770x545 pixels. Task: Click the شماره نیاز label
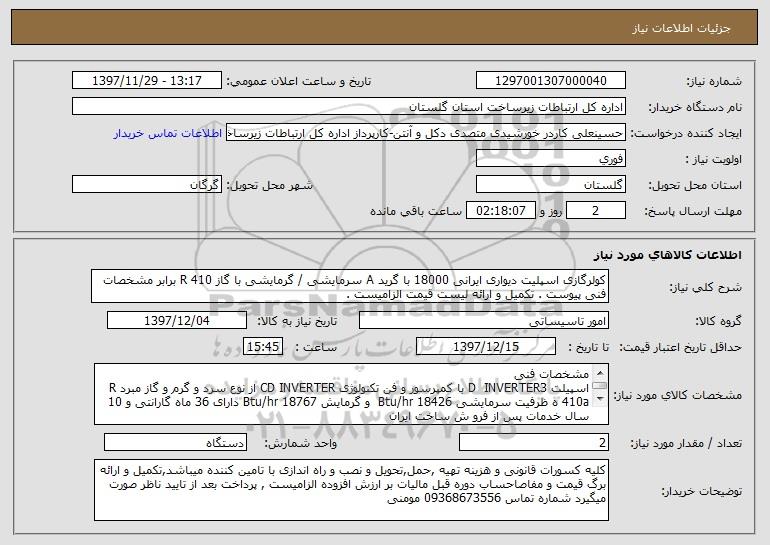714,82
